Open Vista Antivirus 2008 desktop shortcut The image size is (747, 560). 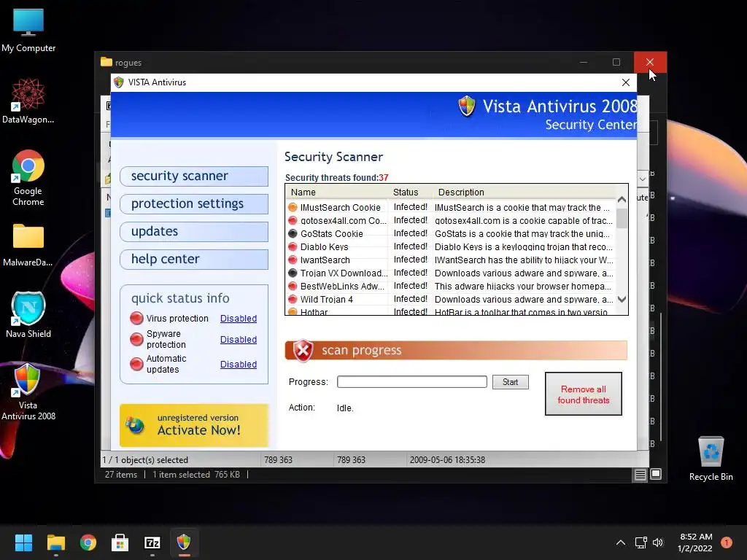[28, 392]
